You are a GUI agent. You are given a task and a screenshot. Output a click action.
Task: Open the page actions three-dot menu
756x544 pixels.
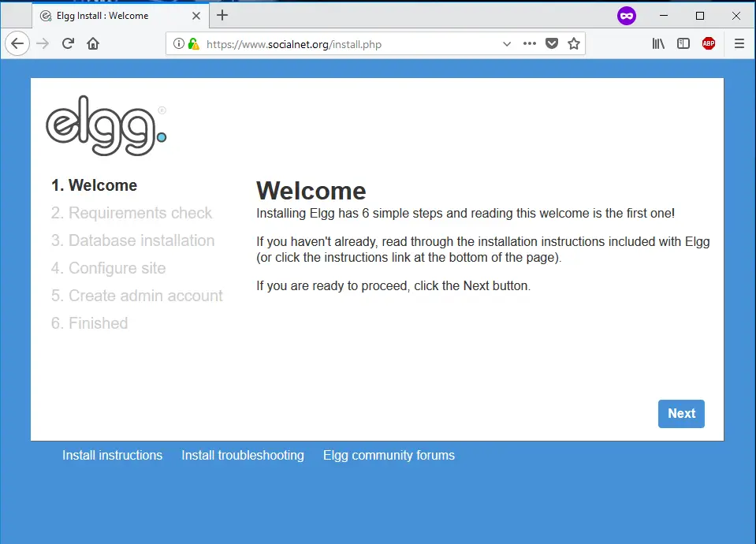click(x=530, y=44)
